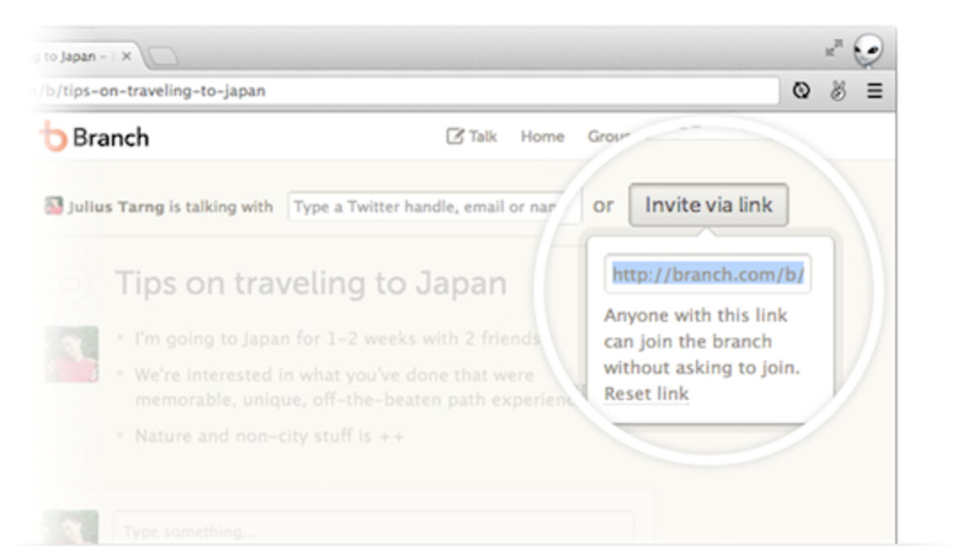The image size is (979, 560).
Task: Click the circular extension icon in toolbar
Action: point(802,91)
